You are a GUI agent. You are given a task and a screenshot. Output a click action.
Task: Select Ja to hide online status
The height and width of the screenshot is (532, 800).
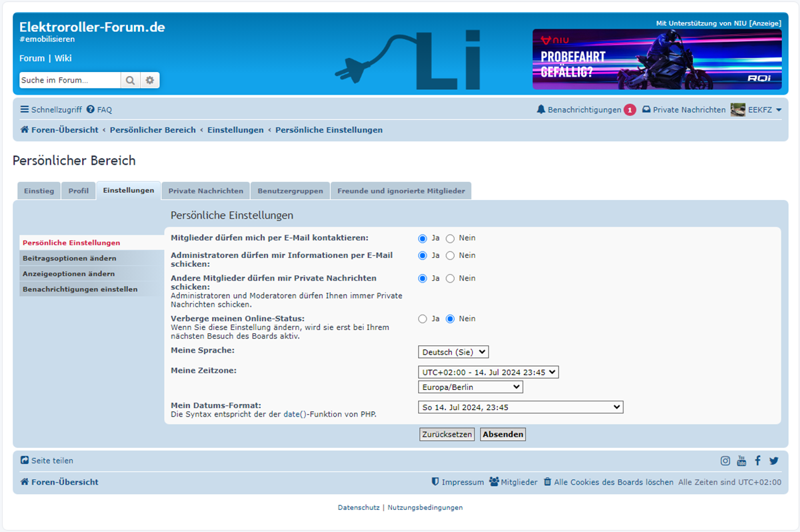[x=423, y=319]
